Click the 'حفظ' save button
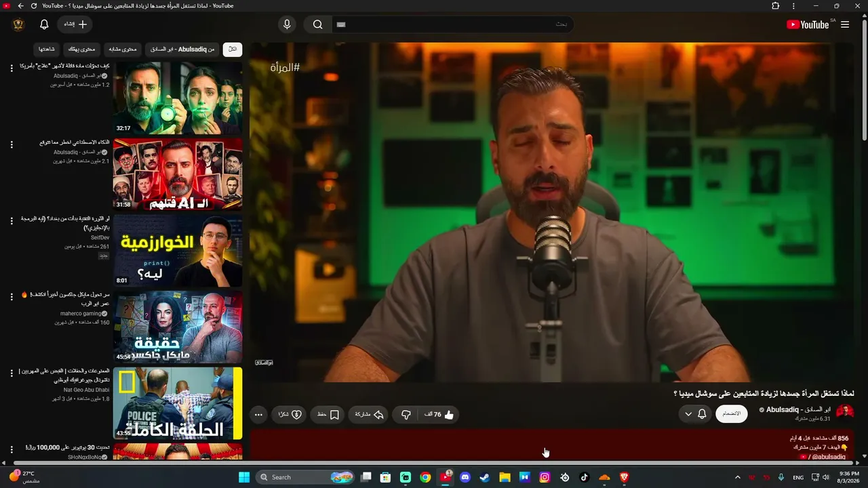This screenshot has width=868, height=488. click(x=328, y=415)
